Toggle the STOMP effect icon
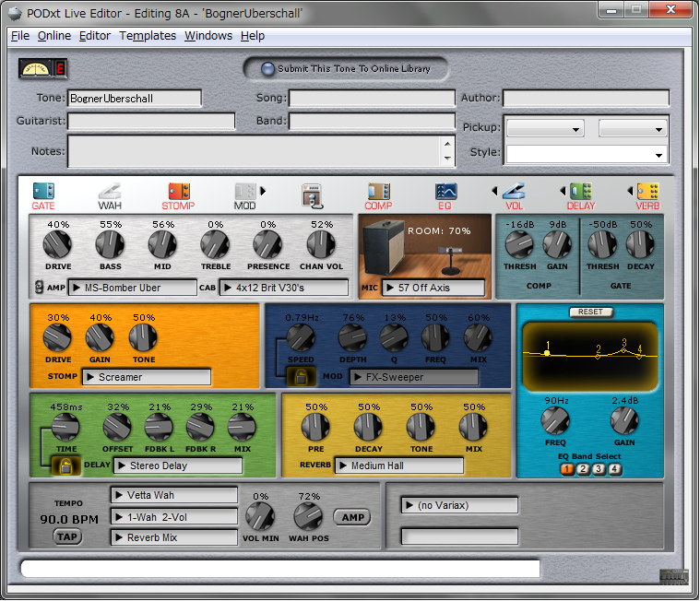The width and height of the screenshot is (700, 601). click(179, 191)
